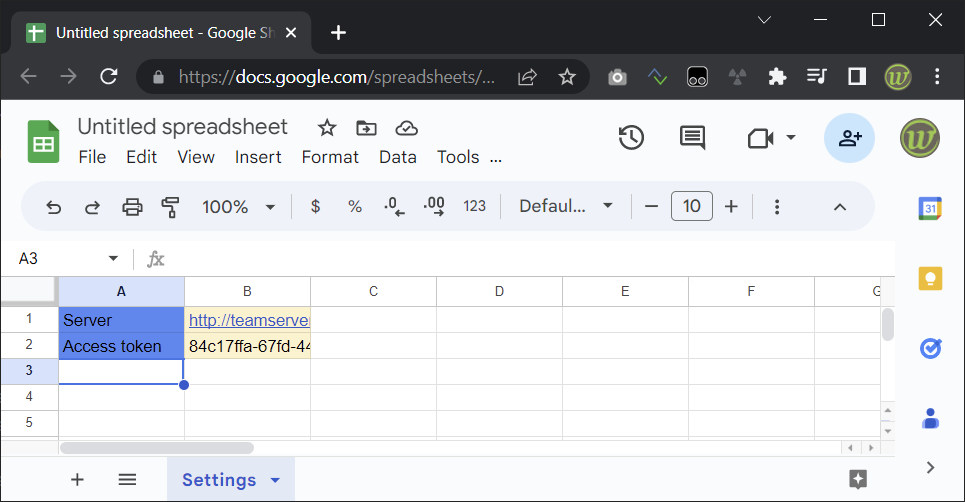Format as currency with dollar icon
Viewport: 965px width, 502px height.
point(315,206)
